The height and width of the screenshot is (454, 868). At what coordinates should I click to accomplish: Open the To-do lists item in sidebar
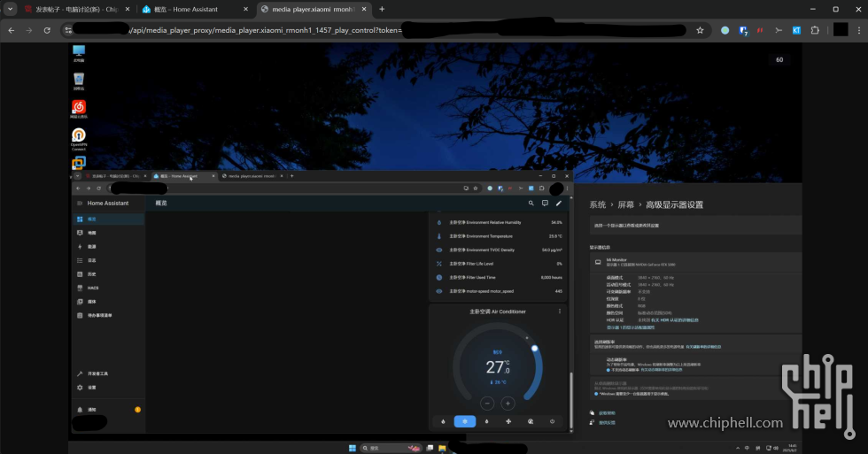(x=108, y=316)
